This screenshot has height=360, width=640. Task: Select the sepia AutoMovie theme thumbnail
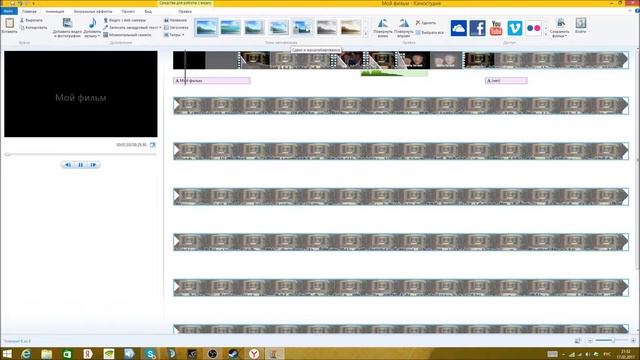[351, 27]
